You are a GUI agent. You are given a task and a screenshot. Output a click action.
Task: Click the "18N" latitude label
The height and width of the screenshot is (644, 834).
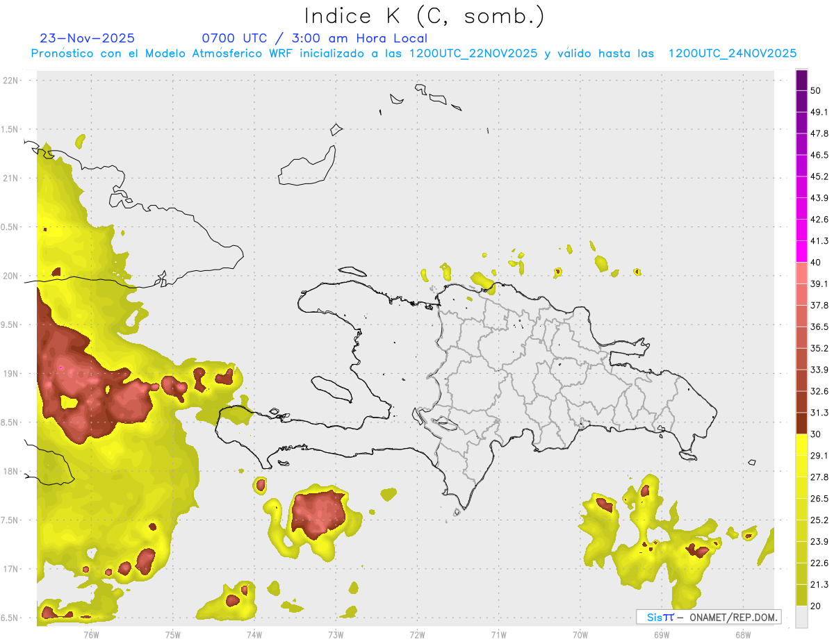pyautogui.click(x=10, y=471)
